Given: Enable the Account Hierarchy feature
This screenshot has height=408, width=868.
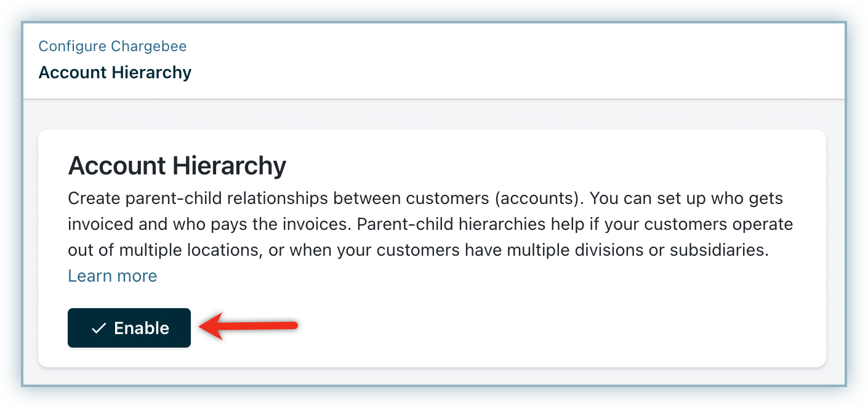Looking at the screenshot, I should click(x=129, y=328).
